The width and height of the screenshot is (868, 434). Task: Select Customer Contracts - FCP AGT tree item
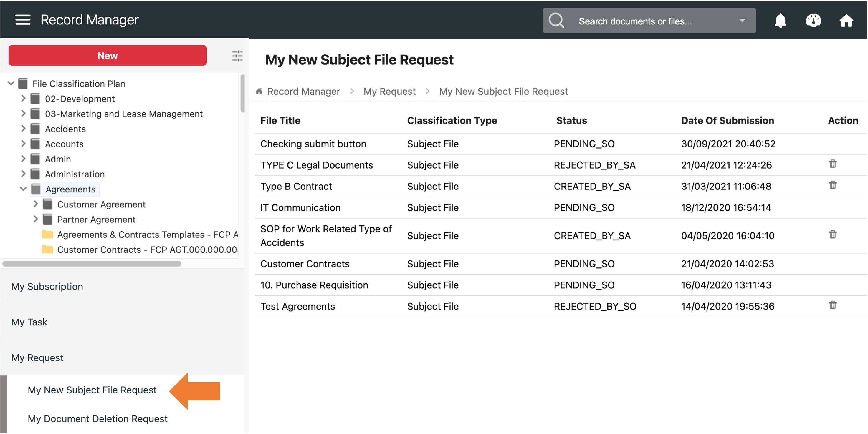click(x=147, y=250)
